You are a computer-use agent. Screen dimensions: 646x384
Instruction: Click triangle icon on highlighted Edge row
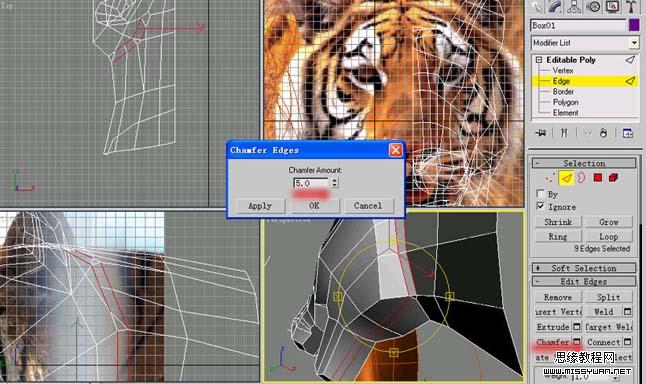630,81
